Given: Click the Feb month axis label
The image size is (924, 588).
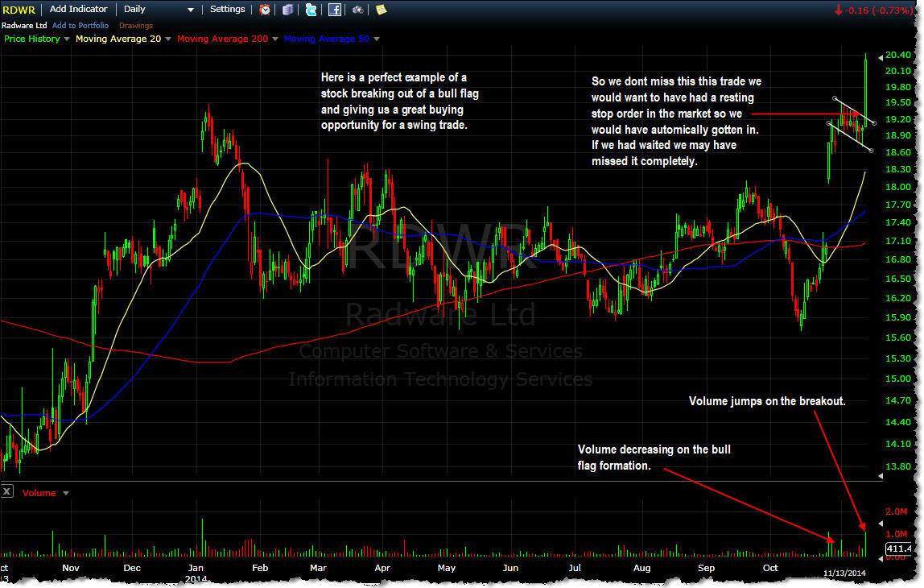Looking at the screenshot, I should [x=260, y=568].
